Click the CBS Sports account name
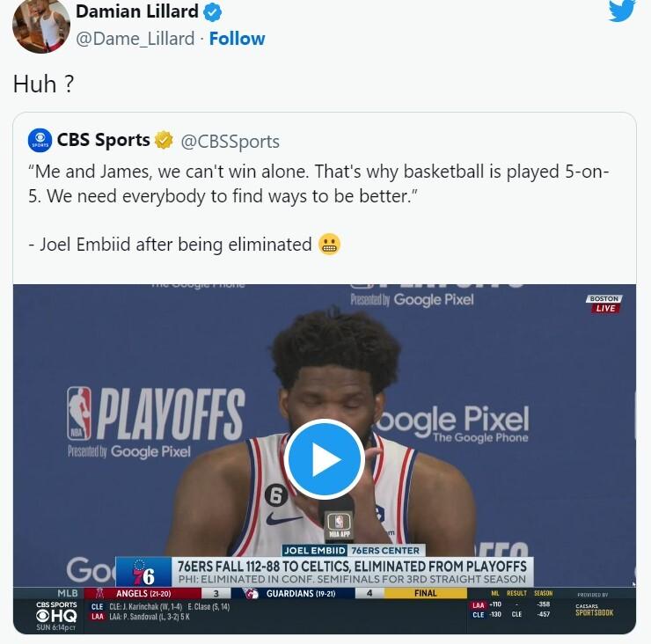 tap(104, 140)
